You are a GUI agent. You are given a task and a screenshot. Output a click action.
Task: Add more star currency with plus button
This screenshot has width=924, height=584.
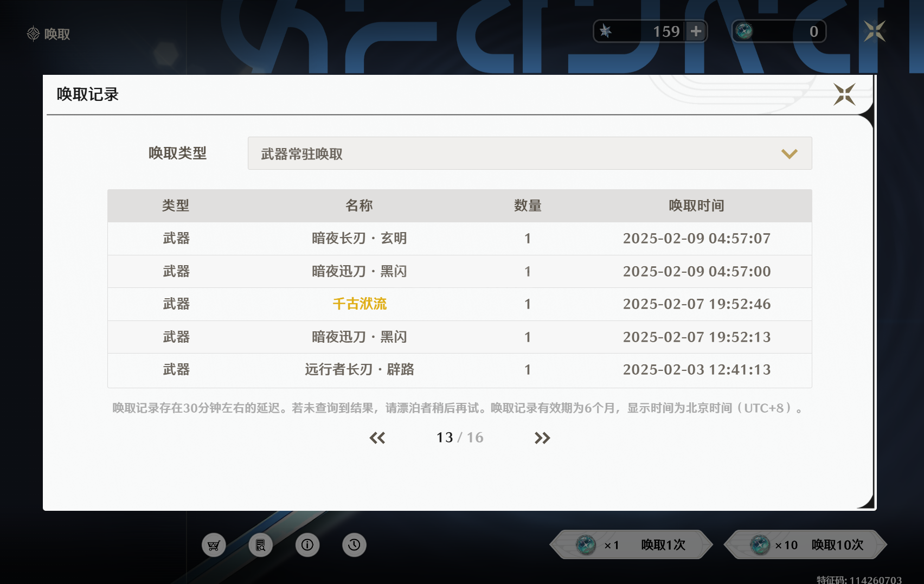pyautogui.click(x=696, y=31)
